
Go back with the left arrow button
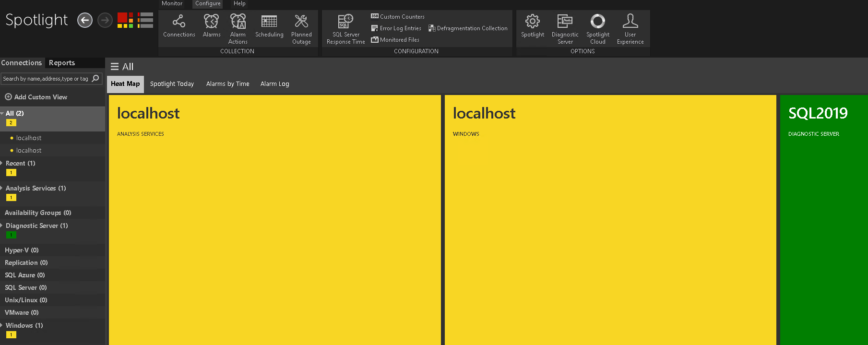85,20
